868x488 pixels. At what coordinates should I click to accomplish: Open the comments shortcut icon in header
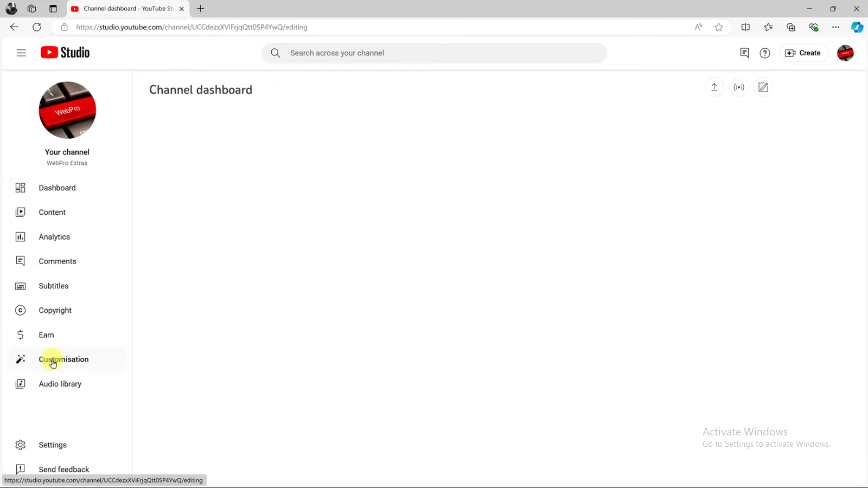coord(744,53)
